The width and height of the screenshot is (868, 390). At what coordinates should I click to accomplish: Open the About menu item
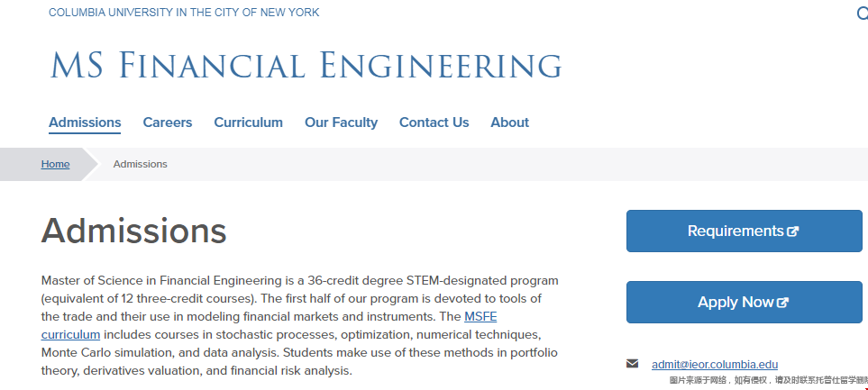coord(510,122)
